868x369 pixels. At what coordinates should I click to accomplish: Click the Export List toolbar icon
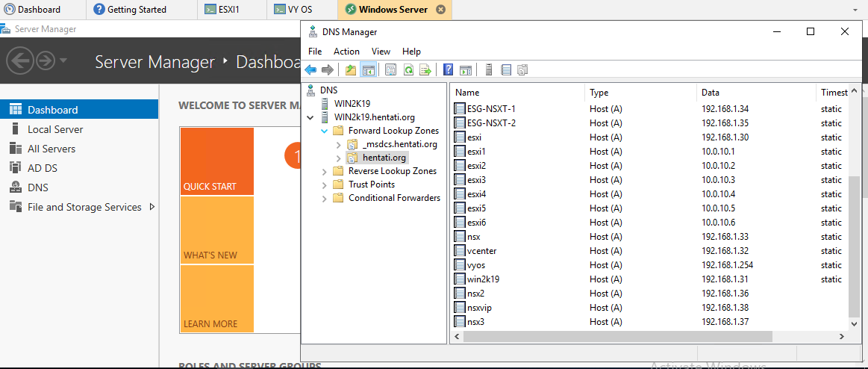[425, 69]
